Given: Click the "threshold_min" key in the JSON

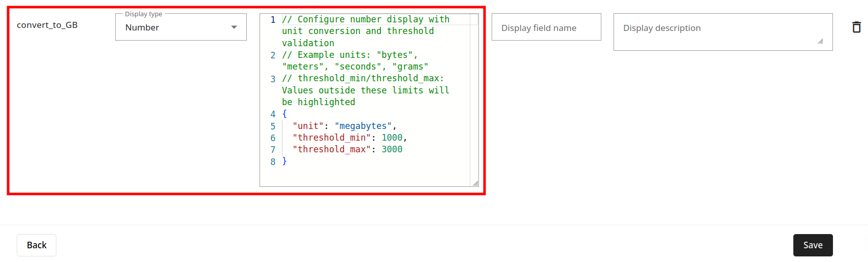Looking at the screenshot, I should point(331,138).
